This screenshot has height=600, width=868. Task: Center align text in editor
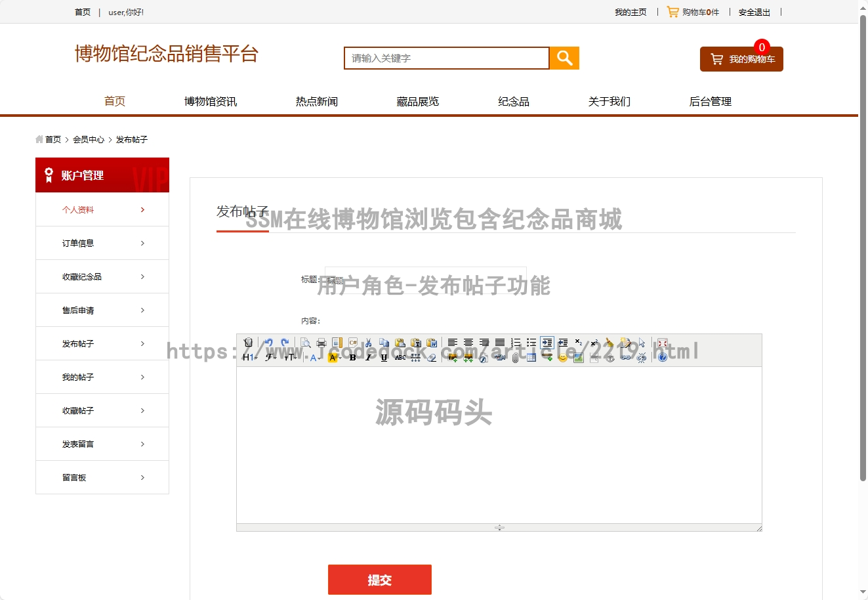468,343
